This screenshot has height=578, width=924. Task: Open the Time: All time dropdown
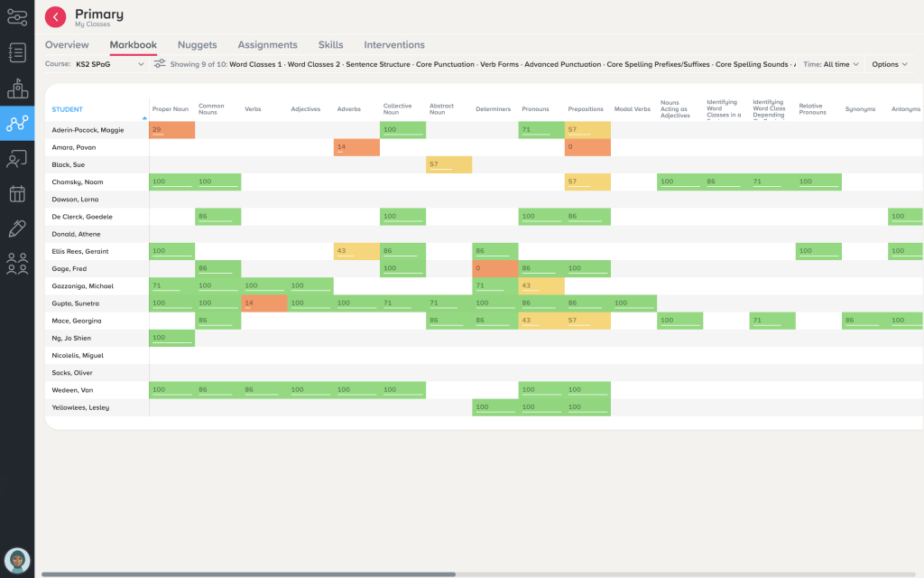coord(831,65)
